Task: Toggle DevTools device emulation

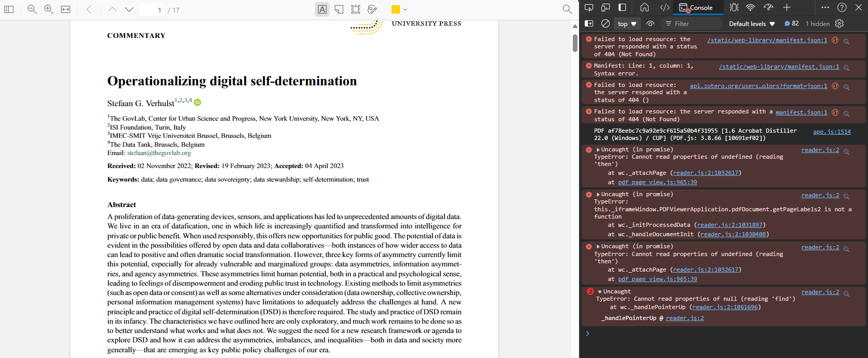Action: pos(606,7)
